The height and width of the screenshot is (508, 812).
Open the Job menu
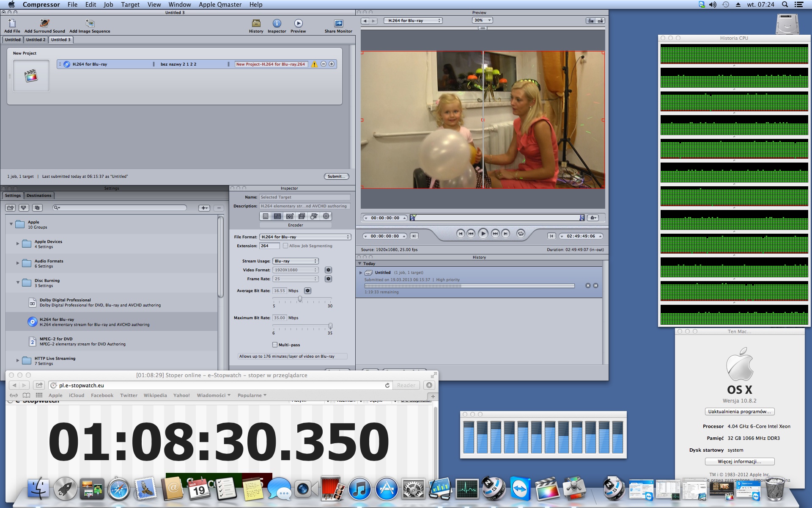(x=108, y=5)
